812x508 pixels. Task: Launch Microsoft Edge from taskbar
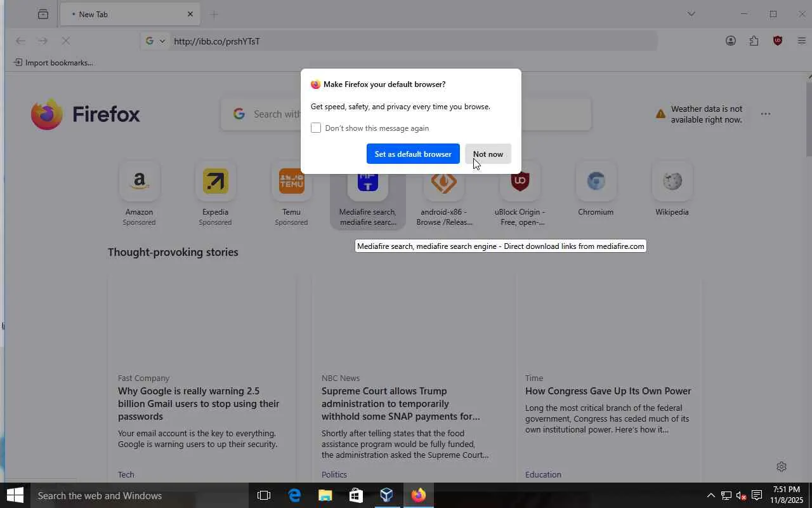pyautogui.click(x=294, y=495)
